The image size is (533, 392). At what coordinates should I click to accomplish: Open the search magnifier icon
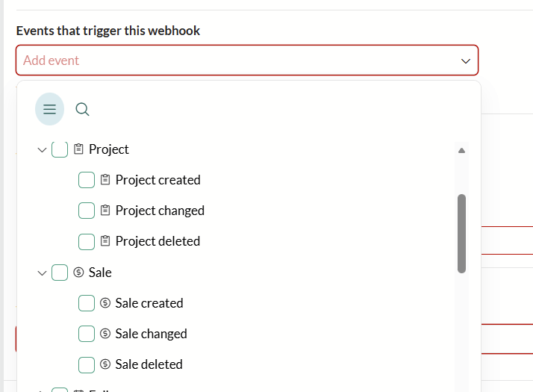[82, 110]
